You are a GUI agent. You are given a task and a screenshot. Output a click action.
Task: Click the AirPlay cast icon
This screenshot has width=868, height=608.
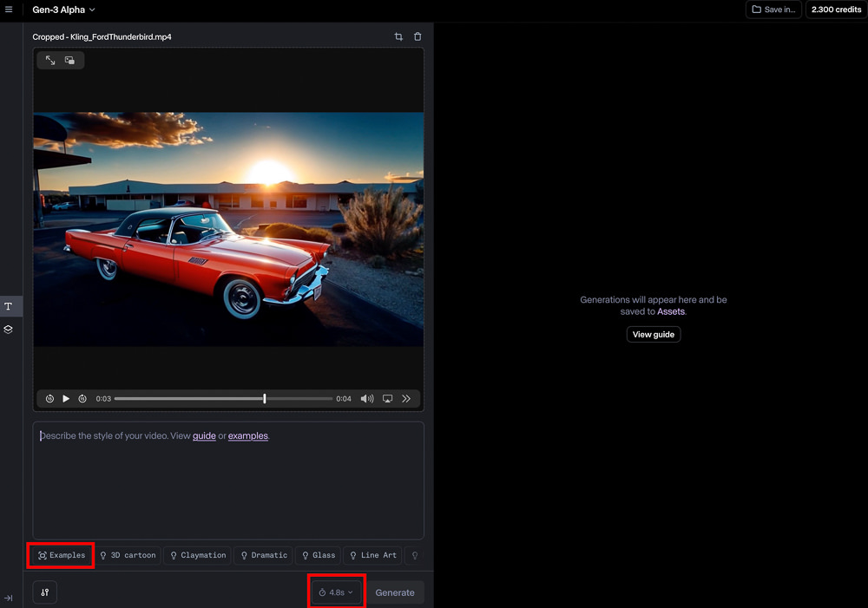387,399
